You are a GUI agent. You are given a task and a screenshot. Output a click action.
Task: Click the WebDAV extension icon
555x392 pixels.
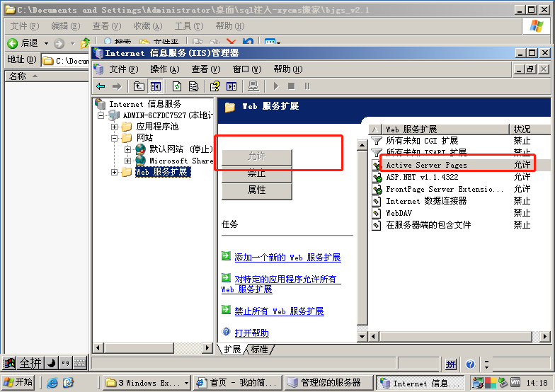click(x=377, y=213)
